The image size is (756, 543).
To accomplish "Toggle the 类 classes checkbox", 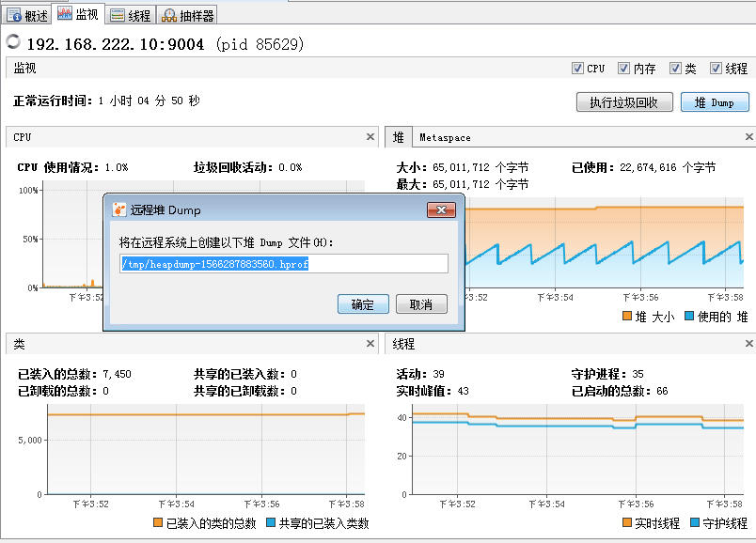I will pos(675,68).
